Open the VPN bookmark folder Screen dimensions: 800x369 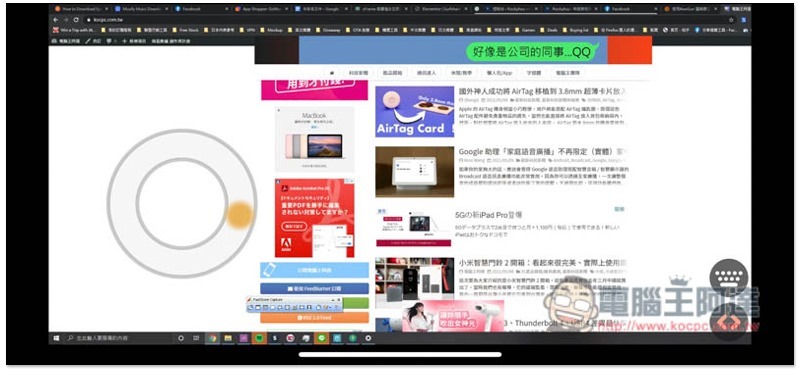(247, 30)
